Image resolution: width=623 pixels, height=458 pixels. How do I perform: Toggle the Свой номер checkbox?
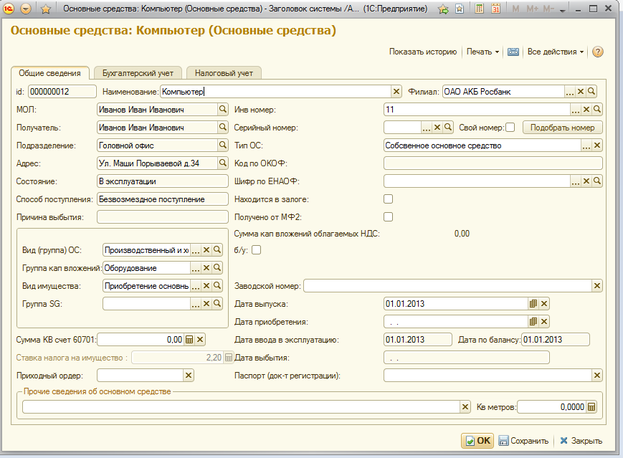tap(510, 127)
